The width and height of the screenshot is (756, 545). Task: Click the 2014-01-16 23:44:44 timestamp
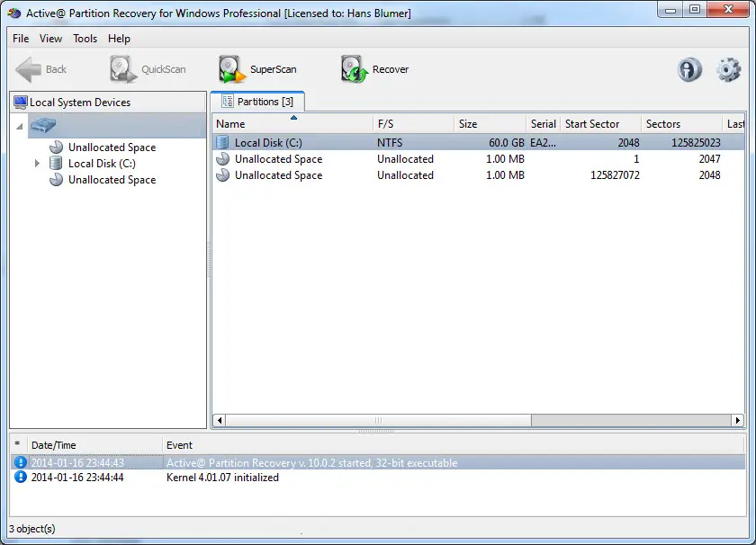pos(77,477)
